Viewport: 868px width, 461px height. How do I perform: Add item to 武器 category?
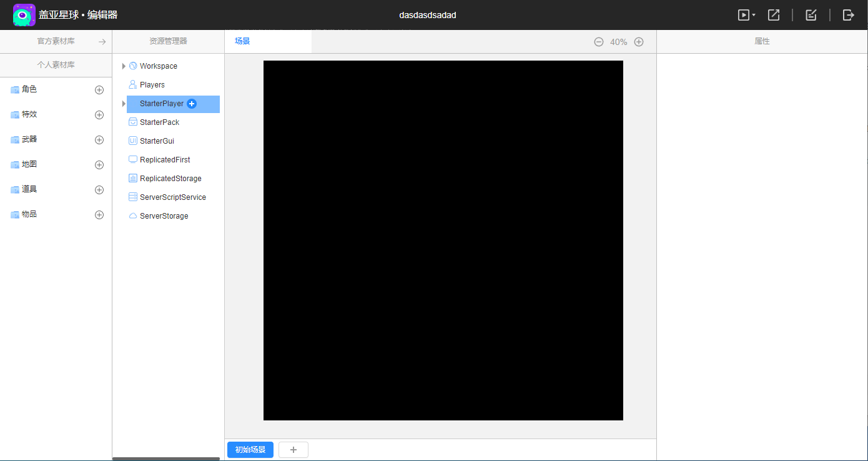tap(99, 140)
